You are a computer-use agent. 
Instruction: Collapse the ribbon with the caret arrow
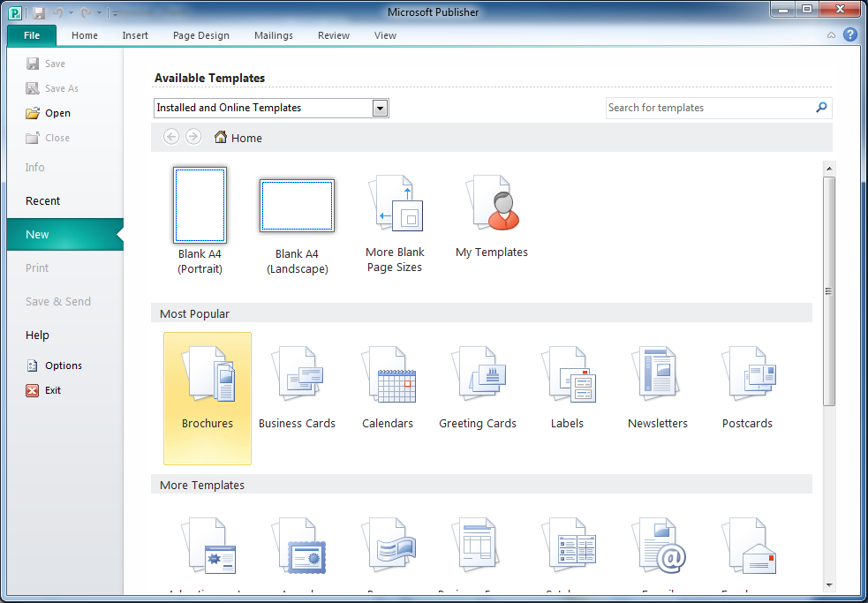pos(831,35)
